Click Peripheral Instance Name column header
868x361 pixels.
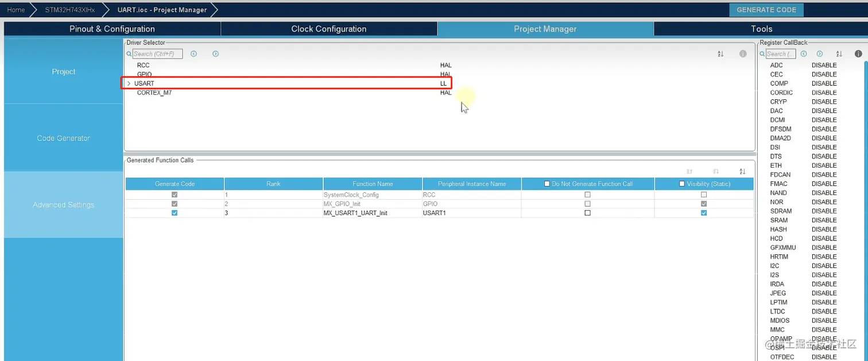pos(472,184)
